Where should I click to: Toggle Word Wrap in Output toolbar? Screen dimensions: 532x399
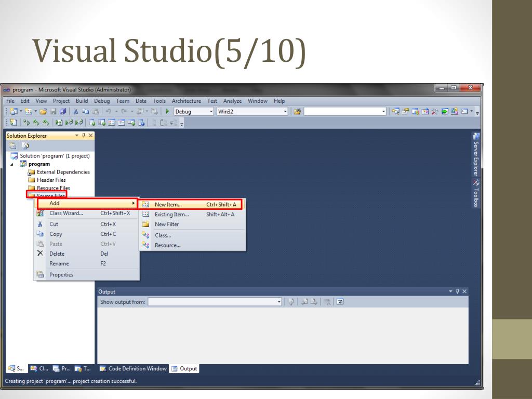tap(340, 302)
